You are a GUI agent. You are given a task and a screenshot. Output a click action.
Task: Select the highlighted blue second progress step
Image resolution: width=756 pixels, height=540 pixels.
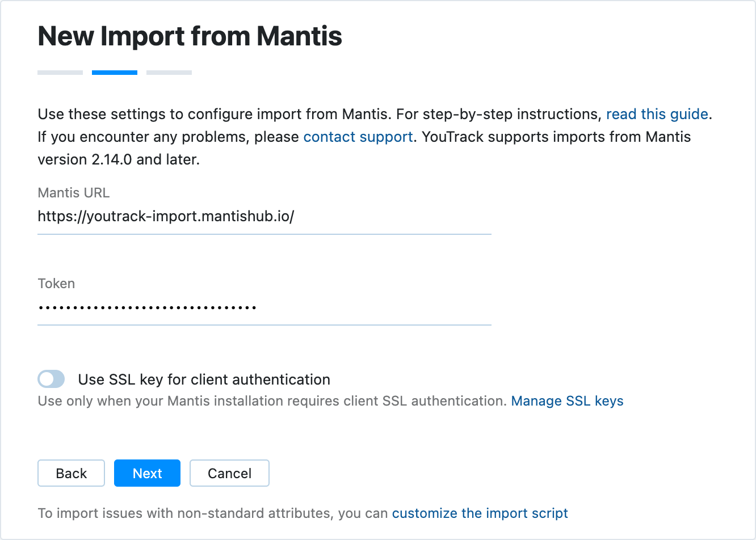[x=114, y=72]
